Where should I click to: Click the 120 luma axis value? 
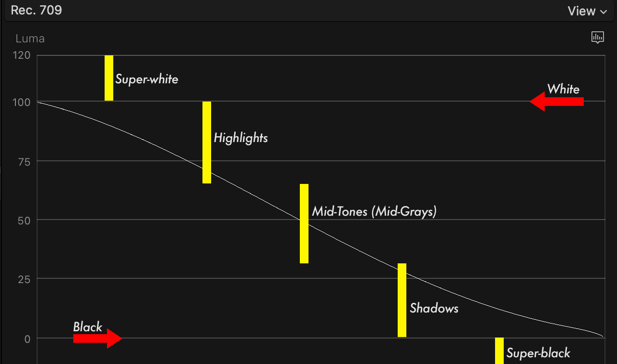pos(23,55)
